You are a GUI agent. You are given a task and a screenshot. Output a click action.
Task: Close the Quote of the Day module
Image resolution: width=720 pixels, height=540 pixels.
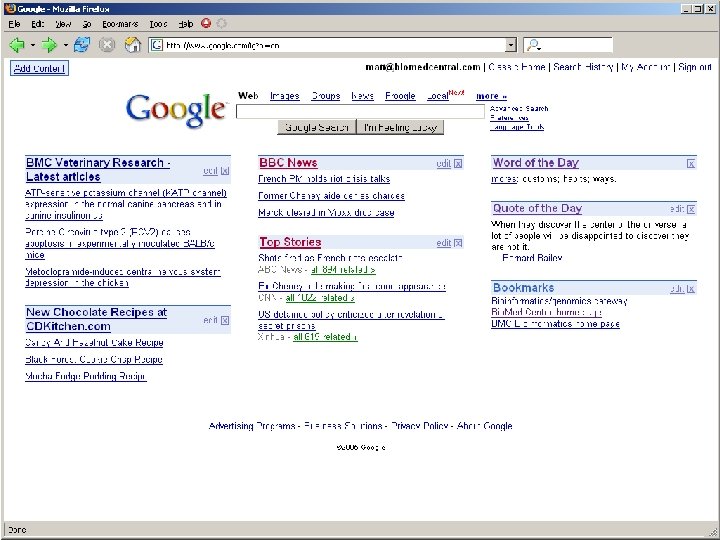[x=691, y=209]
